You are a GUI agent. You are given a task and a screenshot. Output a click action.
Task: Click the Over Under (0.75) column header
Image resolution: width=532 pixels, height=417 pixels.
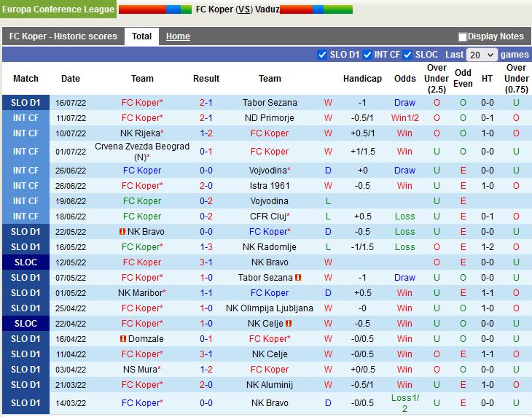pyautogui.click(x=517, y=79)
